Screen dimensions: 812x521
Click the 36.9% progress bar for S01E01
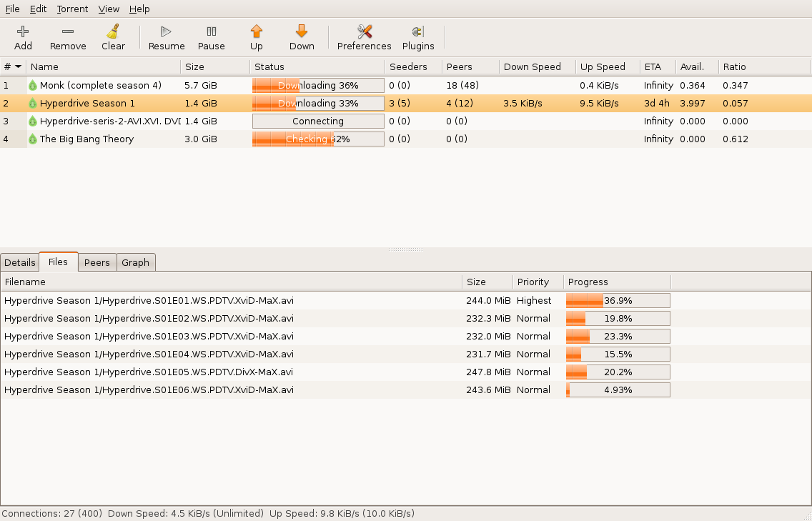[x=618, y=300]
